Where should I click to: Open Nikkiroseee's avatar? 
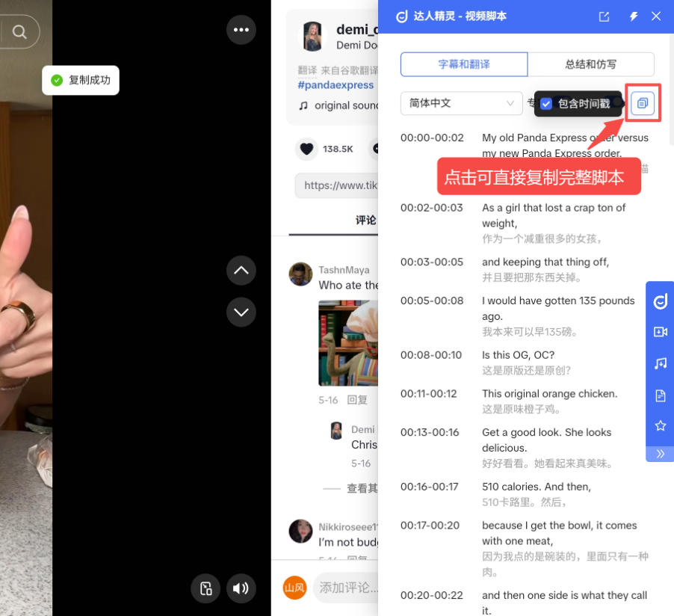coord(301,531)
